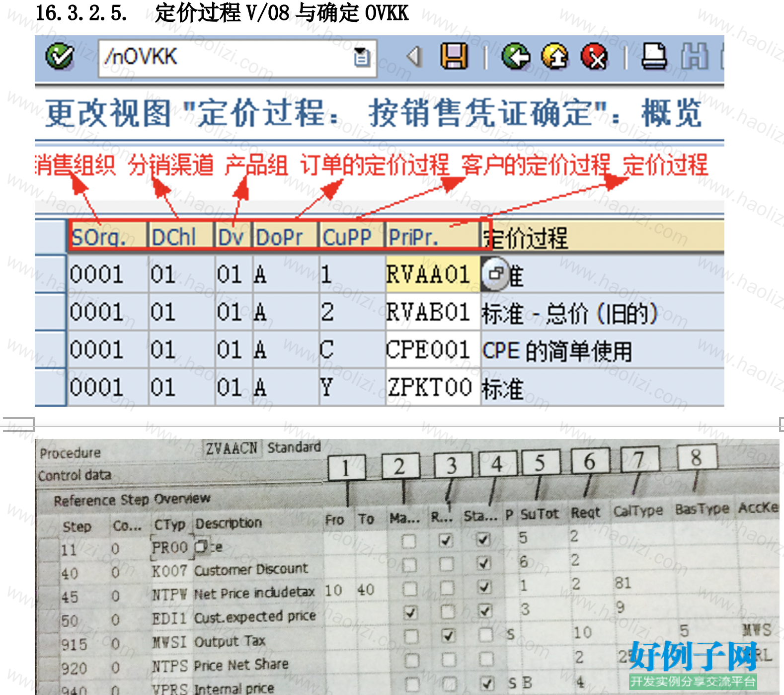Click CuPP value C cell
Screen dimensions: 784x695
coord(352,349)
